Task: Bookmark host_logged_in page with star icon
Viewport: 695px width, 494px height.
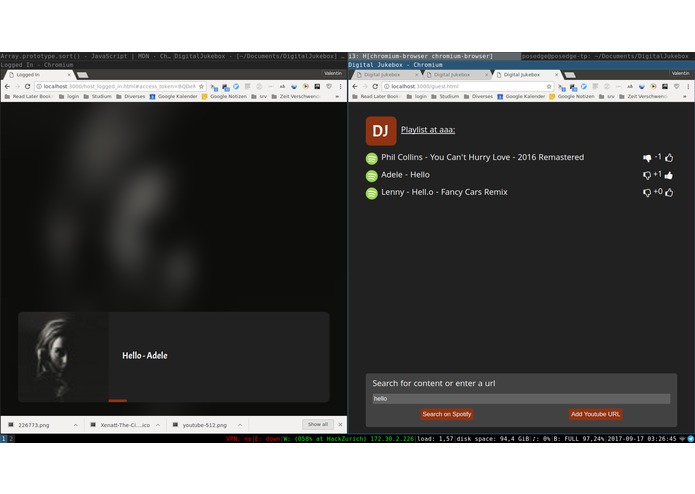Action: (x=201, y=86)
